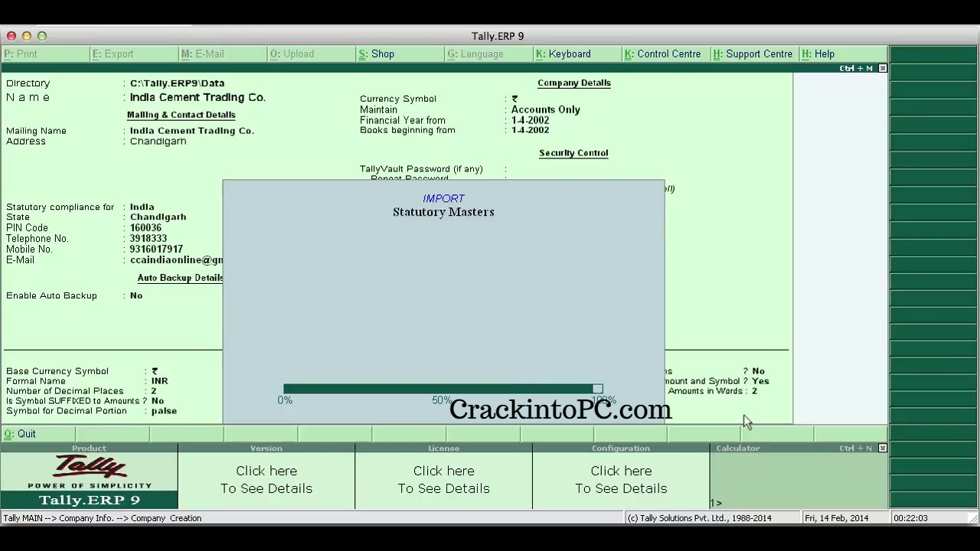The image size is (980, 551).
Task: Click the date Fri, 14 Feb, 2014
Action: 837,518
